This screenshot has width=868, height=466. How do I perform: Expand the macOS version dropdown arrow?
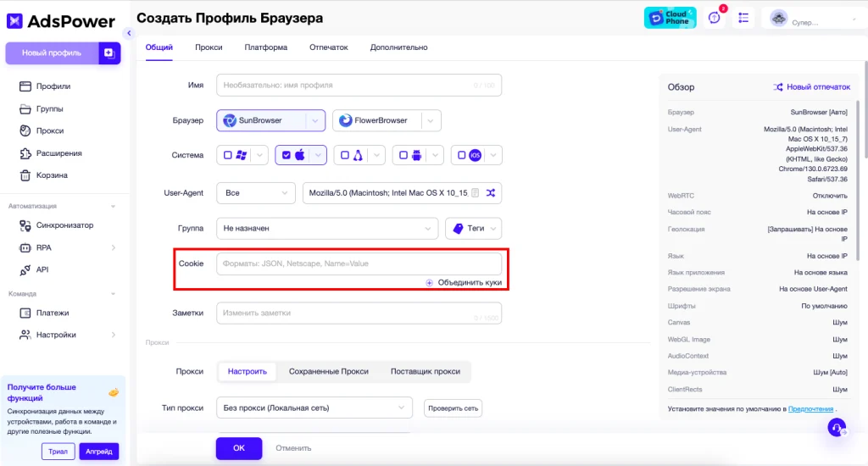click(319, 156)
